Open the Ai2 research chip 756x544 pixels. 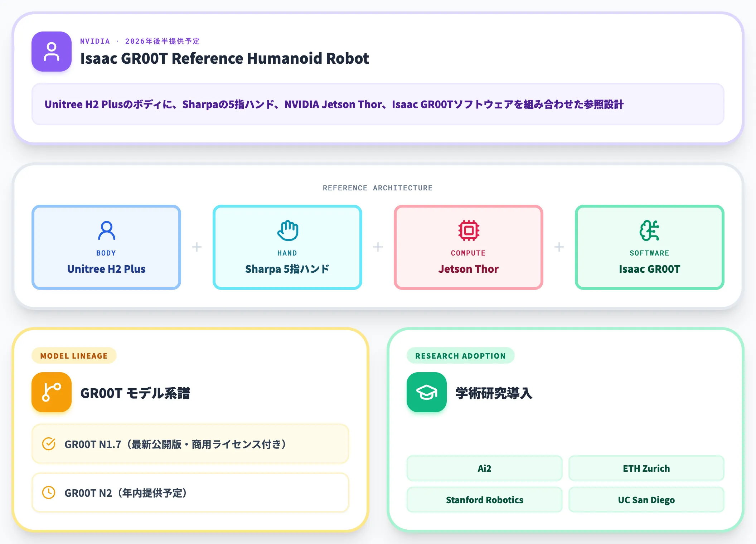coord(485,468)
